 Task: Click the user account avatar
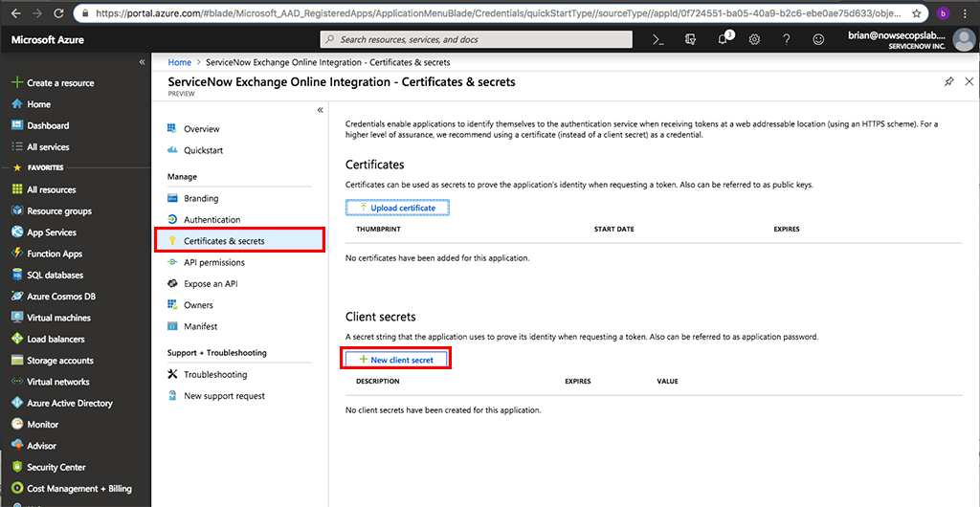(x=965, y=40)
